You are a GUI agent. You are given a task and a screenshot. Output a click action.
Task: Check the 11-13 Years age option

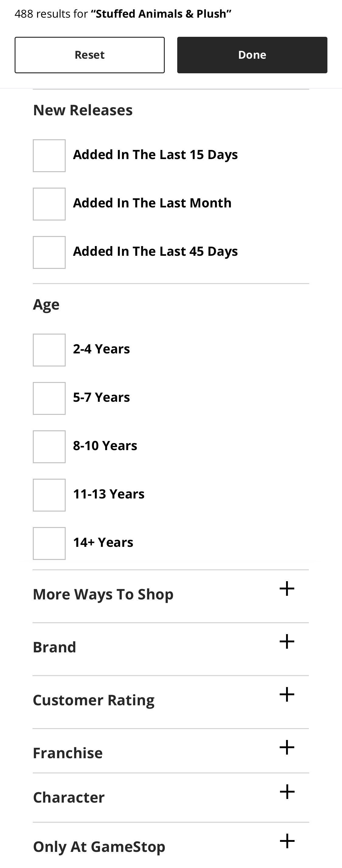[x=49, y=495]
